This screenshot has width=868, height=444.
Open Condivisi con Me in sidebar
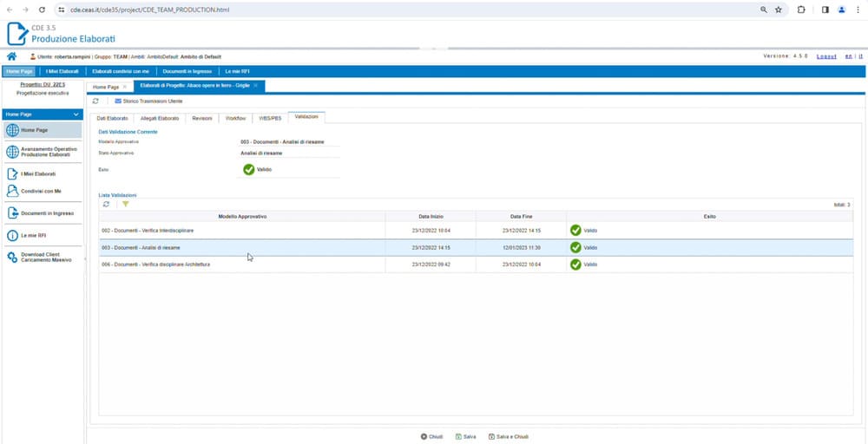click(42, 192)
